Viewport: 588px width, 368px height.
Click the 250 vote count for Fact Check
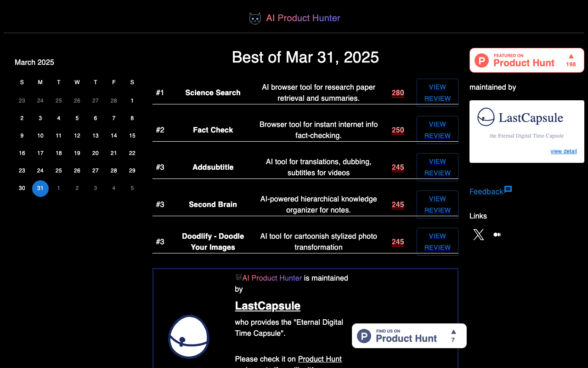(x=398, y=130)
